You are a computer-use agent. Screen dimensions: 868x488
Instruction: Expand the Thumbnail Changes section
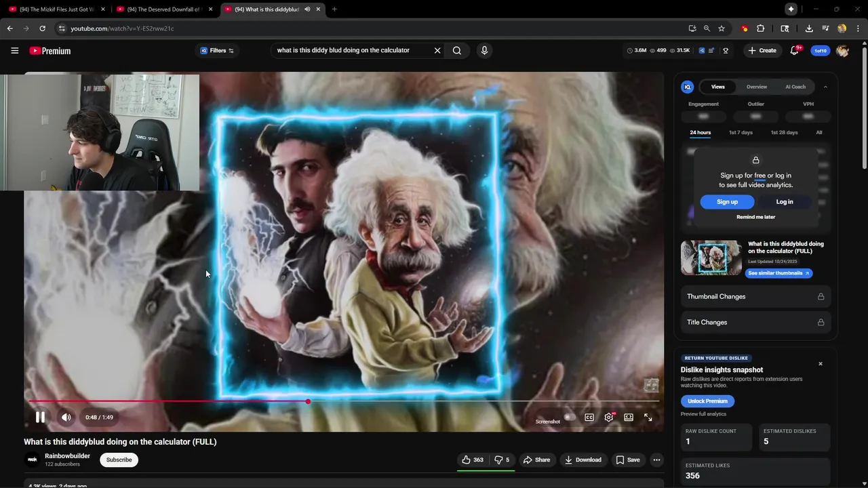(755, 297)
